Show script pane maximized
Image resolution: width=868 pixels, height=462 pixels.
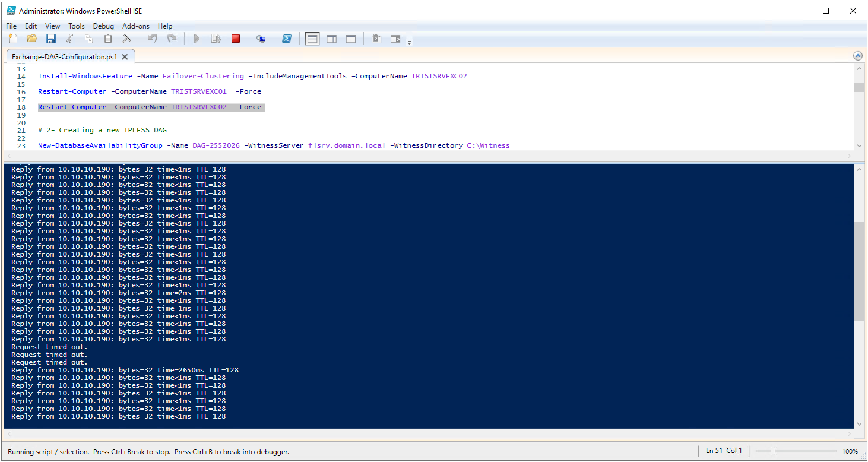pos(351,39)
